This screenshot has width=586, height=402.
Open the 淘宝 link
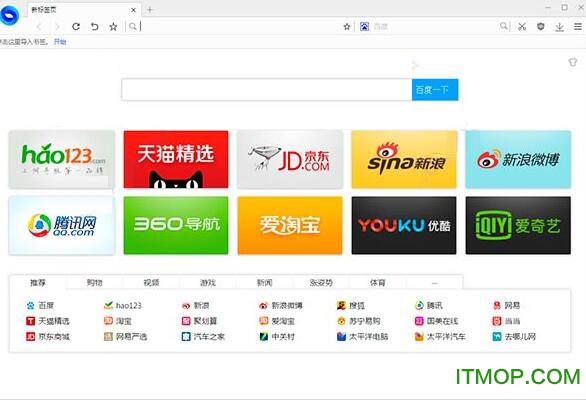[118, 321]
